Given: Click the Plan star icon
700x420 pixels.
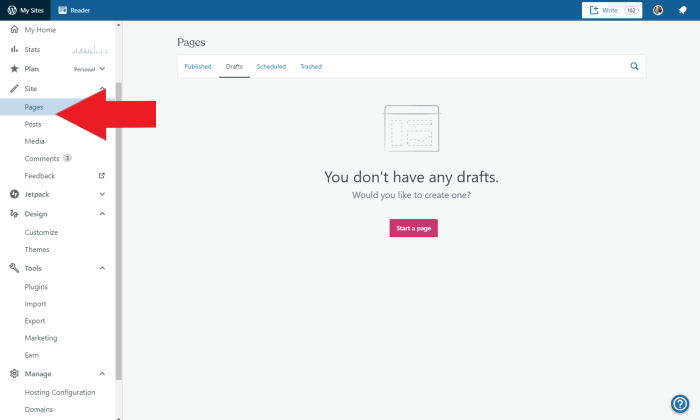Looking at the screenshot, I should click(x=14, y=69).
